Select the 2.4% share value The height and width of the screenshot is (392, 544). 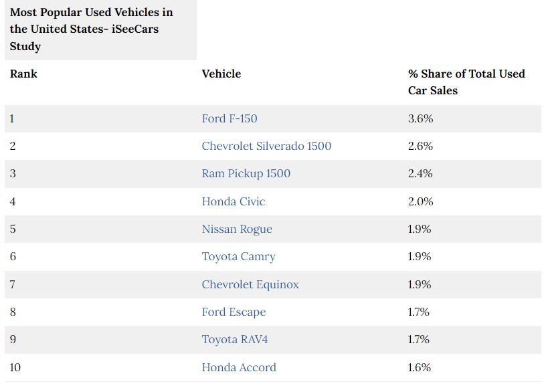(421, 173)
